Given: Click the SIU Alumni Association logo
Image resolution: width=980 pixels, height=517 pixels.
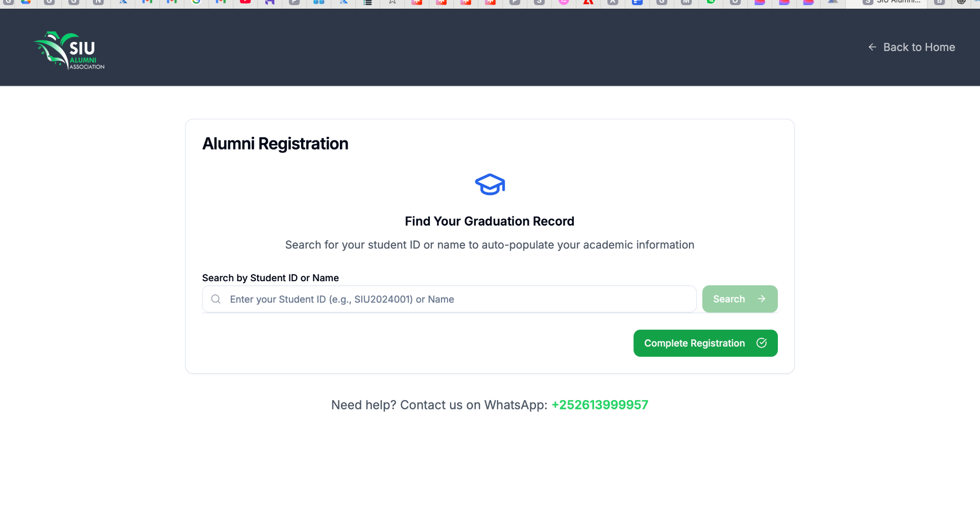Looking at the screenshot, I should 69,50.
